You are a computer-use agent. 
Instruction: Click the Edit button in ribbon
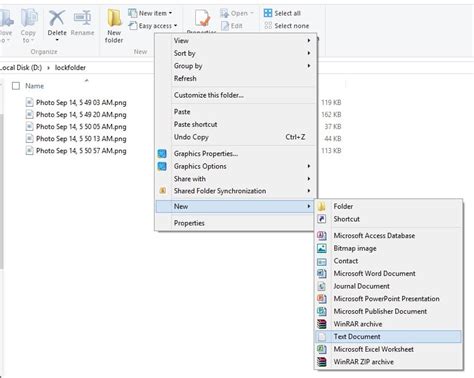point(232,26)
